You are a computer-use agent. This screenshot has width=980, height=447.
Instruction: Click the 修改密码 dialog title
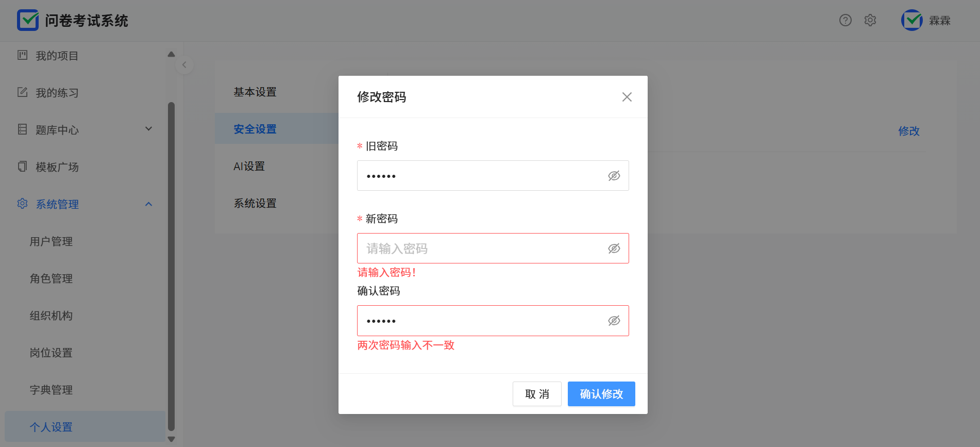(x=382, y=97)
